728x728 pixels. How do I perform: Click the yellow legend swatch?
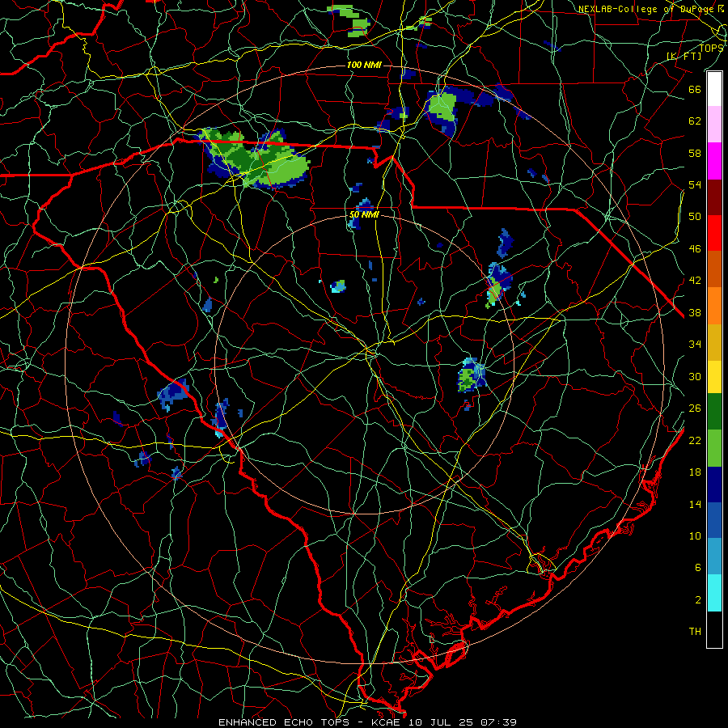pos(714,377)
